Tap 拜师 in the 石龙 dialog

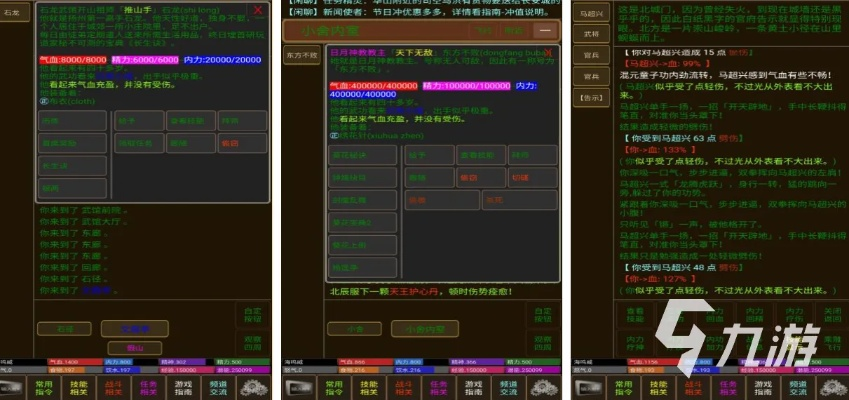pyautogui.click(x=242, y=121)
